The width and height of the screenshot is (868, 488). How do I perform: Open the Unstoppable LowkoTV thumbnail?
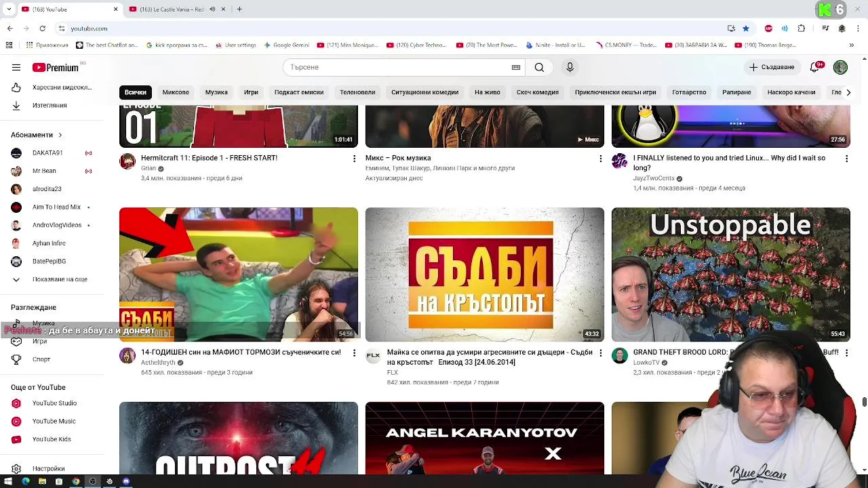[x=730, y=274]
